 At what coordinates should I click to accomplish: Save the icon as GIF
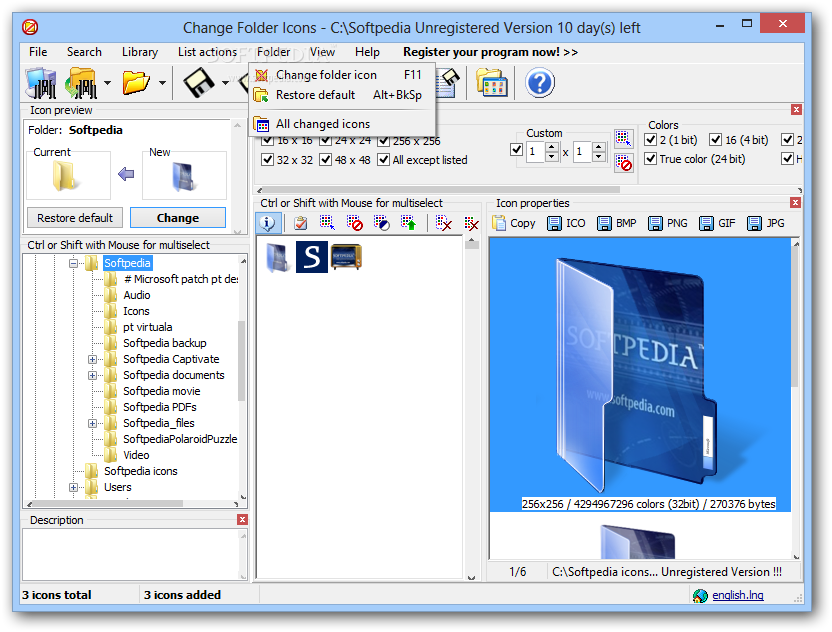point(717,223)
